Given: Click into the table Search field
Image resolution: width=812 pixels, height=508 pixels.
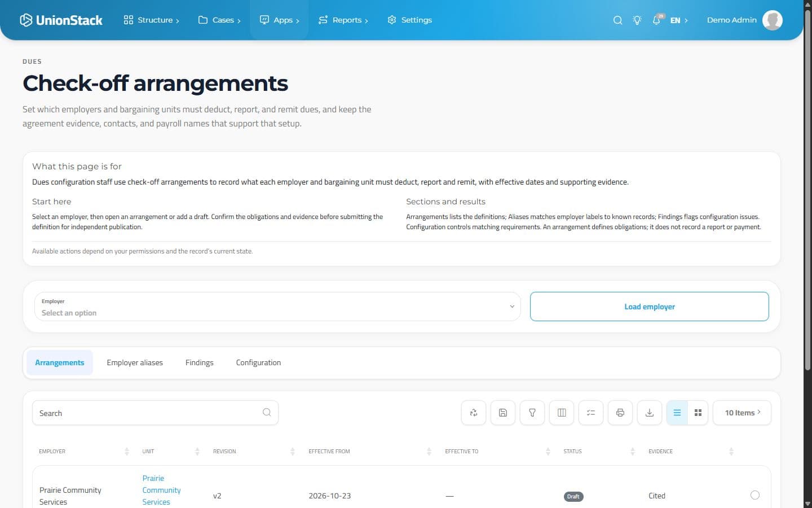Looking at the screenshot, I should point(155,413).
